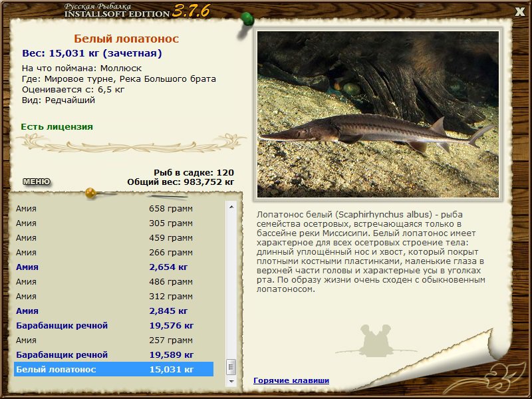
Task: Select Амия 257 грамм entry
Action: pos(114,340)
